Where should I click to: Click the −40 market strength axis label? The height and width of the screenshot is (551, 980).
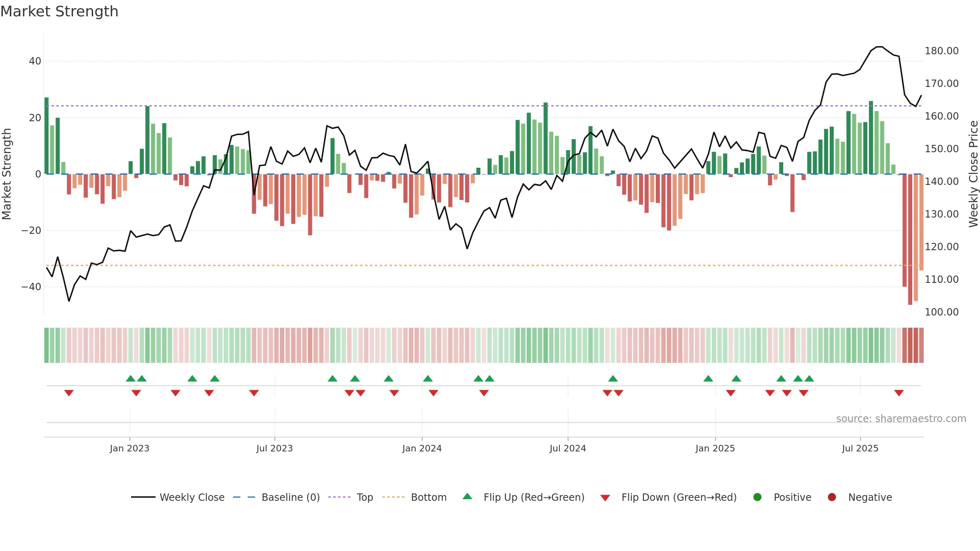click(x=31, y=287)
